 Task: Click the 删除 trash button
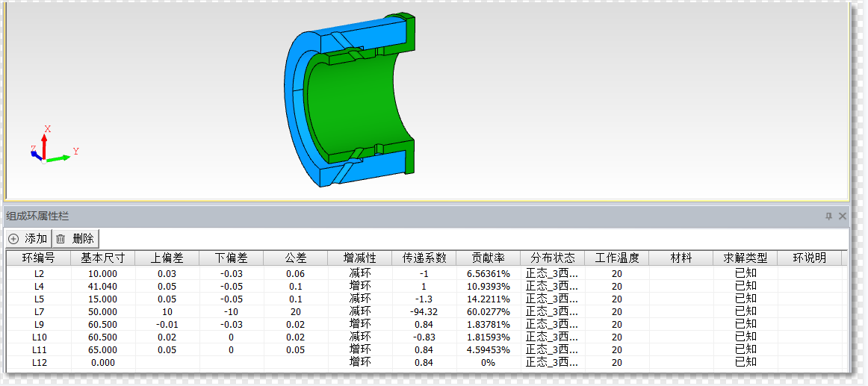point(75,239)
